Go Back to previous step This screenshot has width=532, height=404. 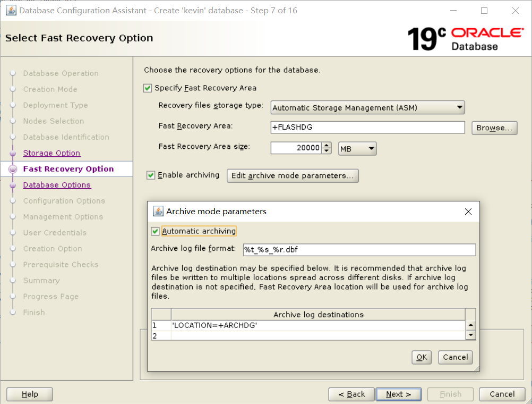coord(351,394)
